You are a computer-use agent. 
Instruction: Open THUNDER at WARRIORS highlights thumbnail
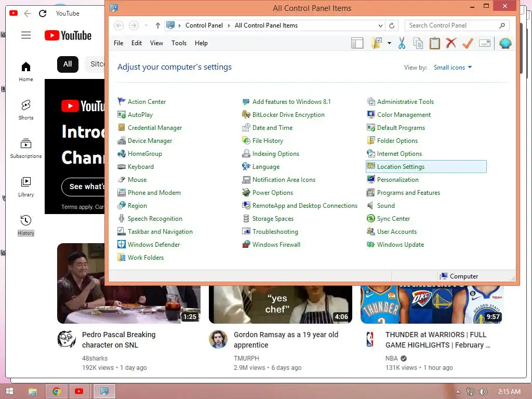432,304
